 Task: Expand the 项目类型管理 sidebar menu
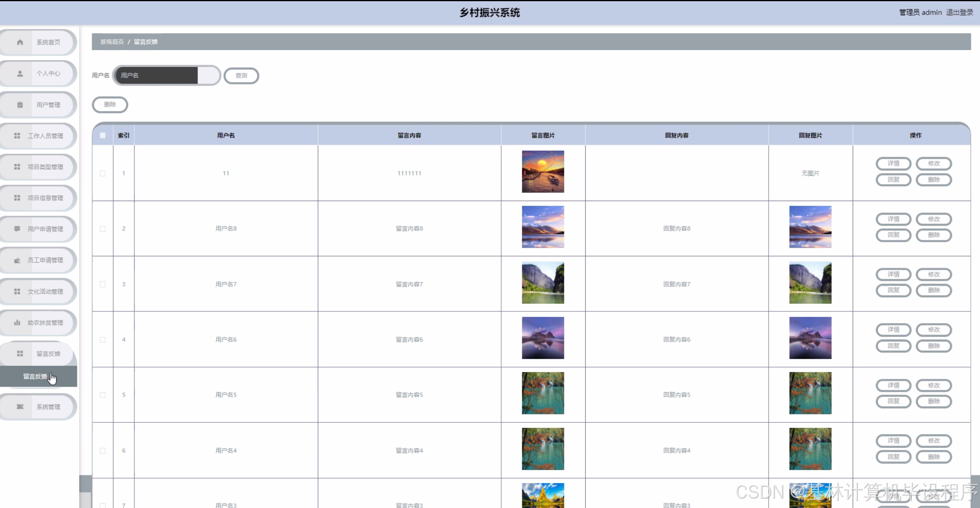[x=45, y=167]
